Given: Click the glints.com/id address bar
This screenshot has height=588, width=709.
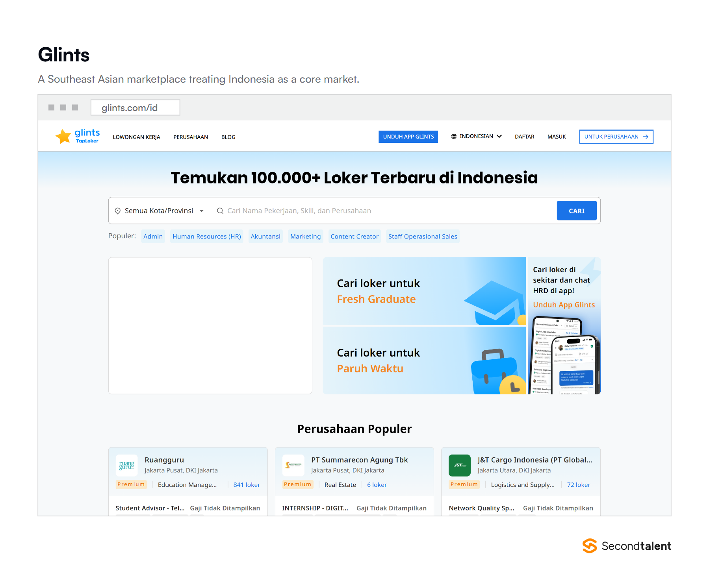Looking at the screenshot, I should 135,107.
